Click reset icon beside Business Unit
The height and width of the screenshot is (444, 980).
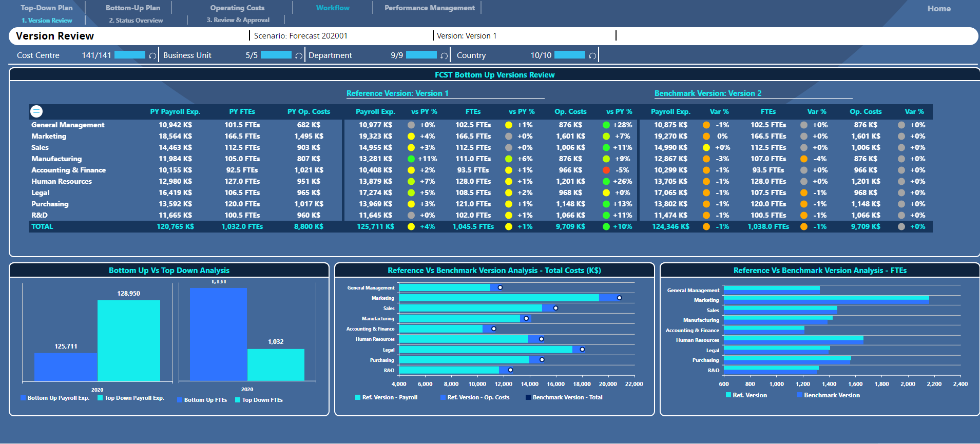pos(299,55)
